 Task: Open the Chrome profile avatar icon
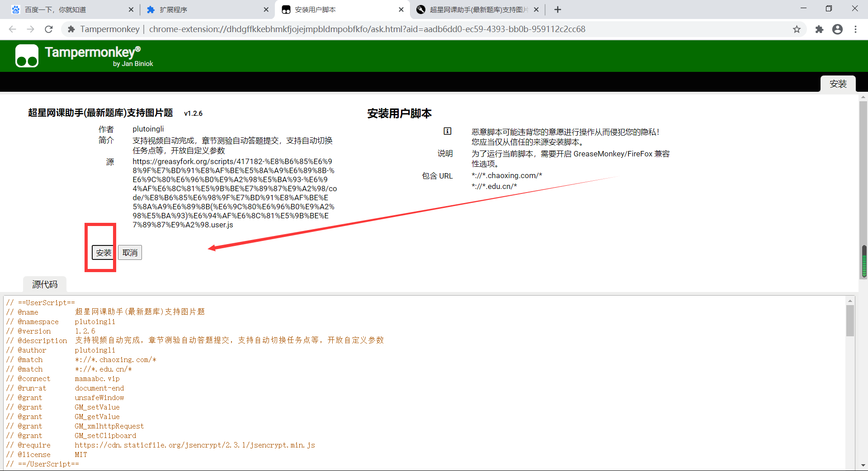coord(837,29)
